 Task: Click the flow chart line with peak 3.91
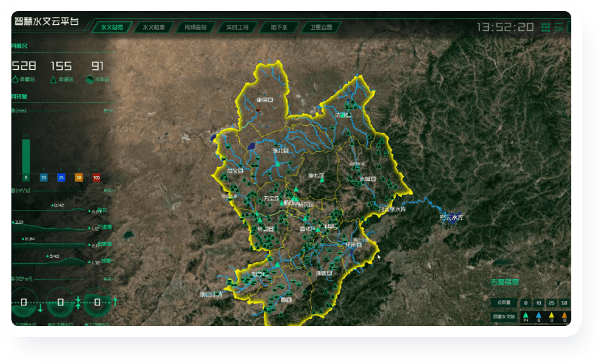tap(50, 227)
